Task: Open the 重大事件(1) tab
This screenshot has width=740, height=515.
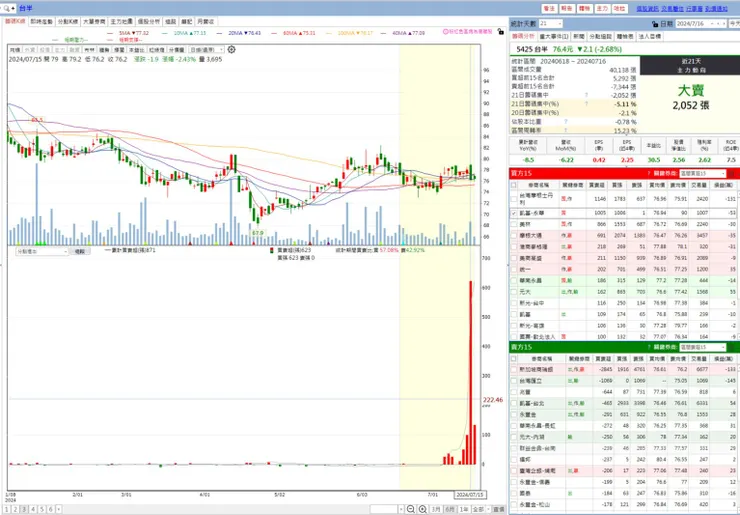Action: [554, 36]
